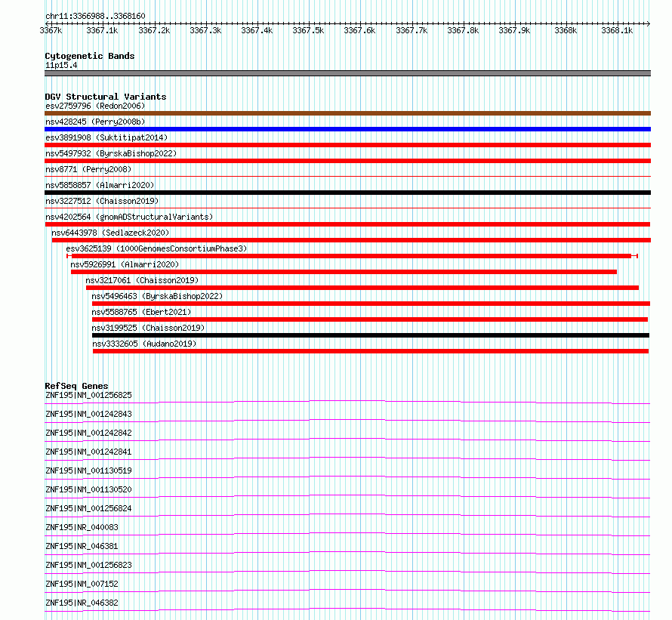Click the DGV Structural Variants track title

point(106,97)
